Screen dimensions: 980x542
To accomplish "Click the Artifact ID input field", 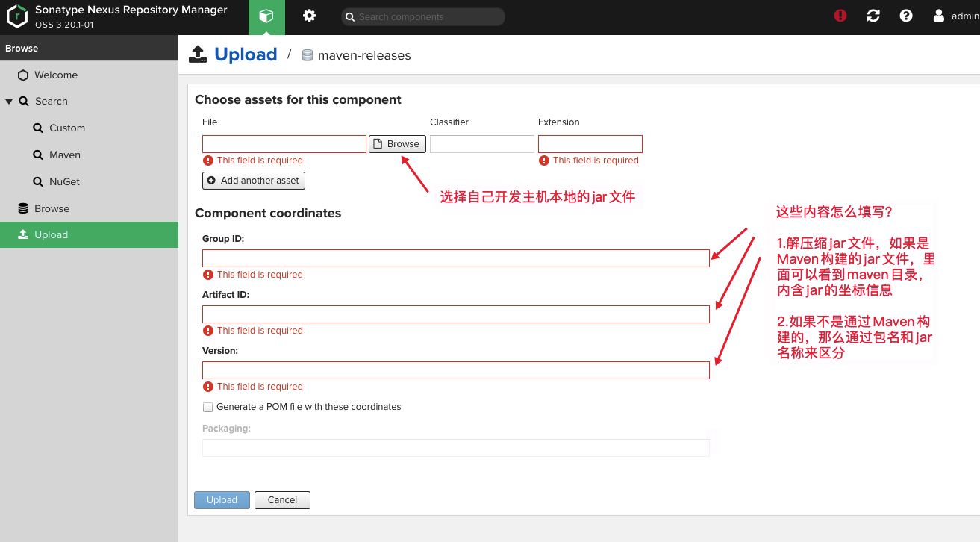I will tap(456, 314).
